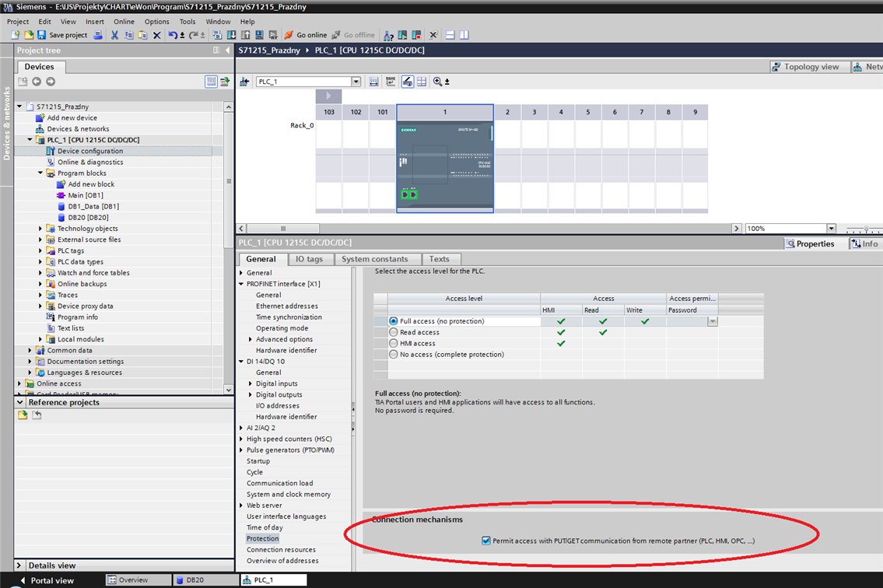Screen dimensions: 883x588
Task: Click the Compile icon in toolbar
Action: [x=217, y=35]
